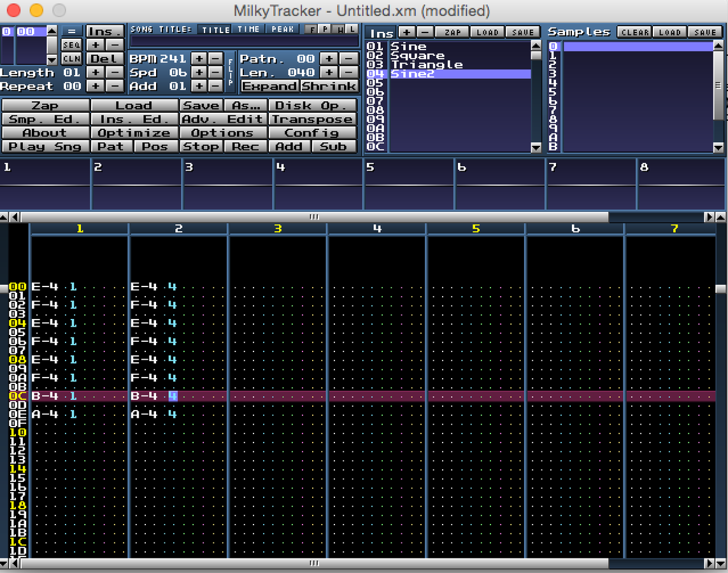
Task: Click the Samples list's down scroll arrow
Action: [718, 148]
